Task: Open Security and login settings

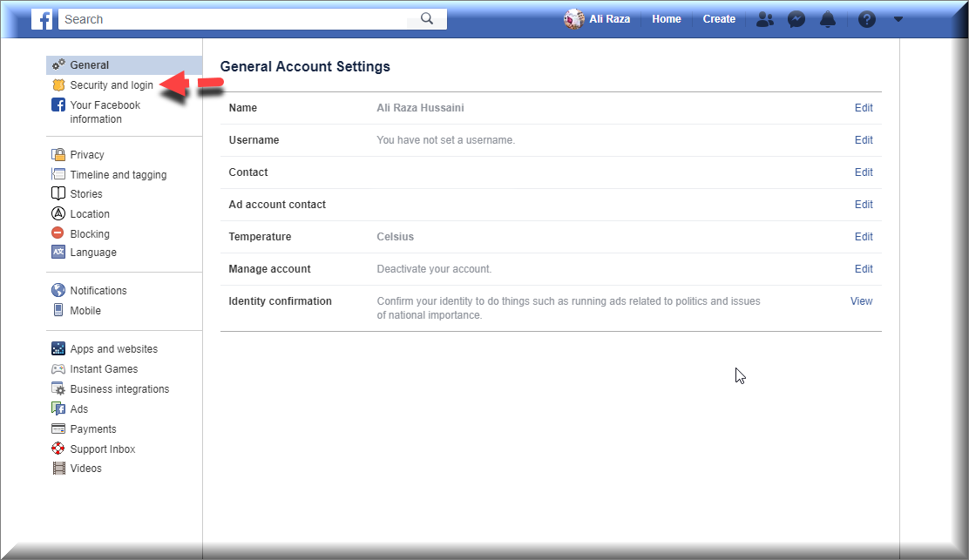Action: 112,85
